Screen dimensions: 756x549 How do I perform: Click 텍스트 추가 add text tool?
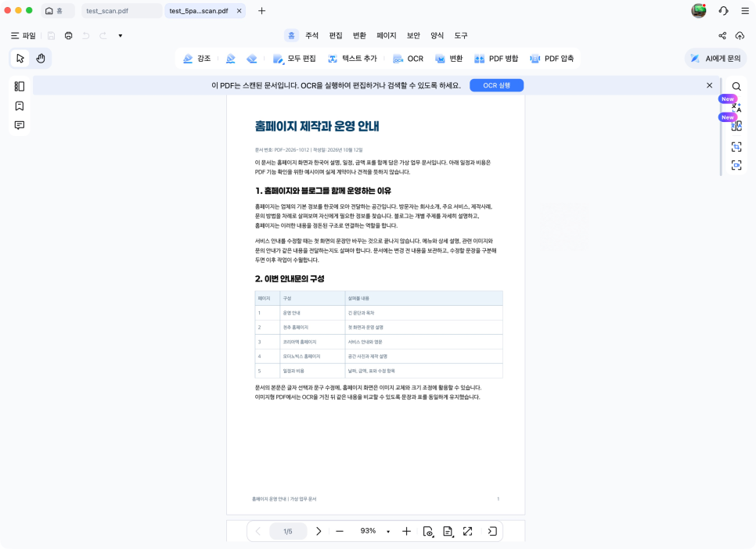(x=352, y=59)
